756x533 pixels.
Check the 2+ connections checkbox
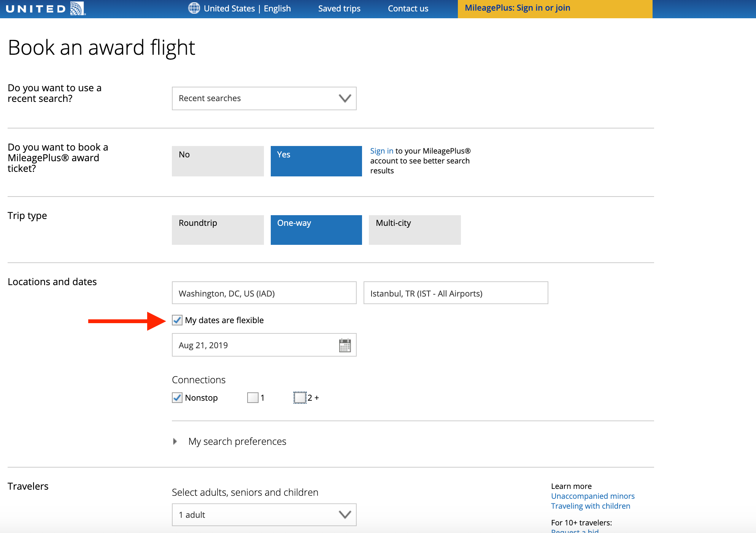[x=300, y=398]
